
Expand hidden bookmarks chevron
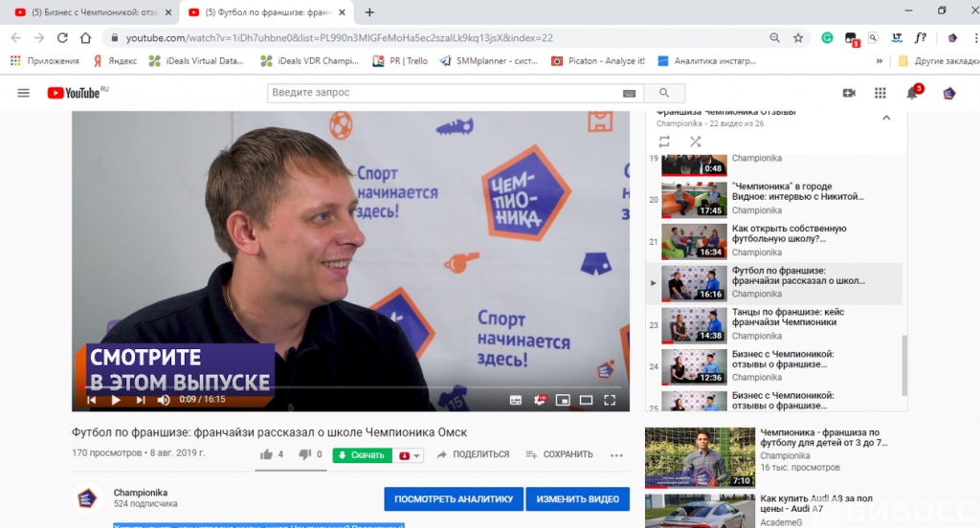pyautogui.click(x=880, y=60)
